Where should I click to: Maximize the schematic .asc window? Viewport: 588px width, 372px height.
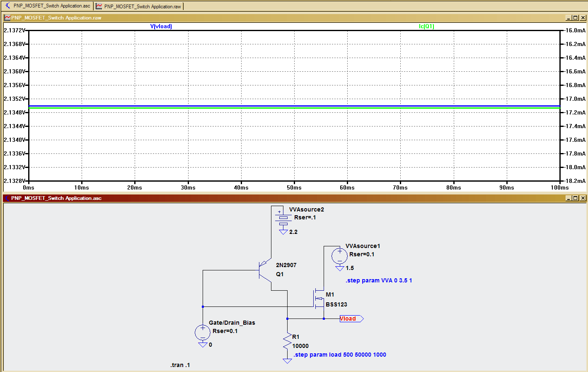click(x=575, y=198)
